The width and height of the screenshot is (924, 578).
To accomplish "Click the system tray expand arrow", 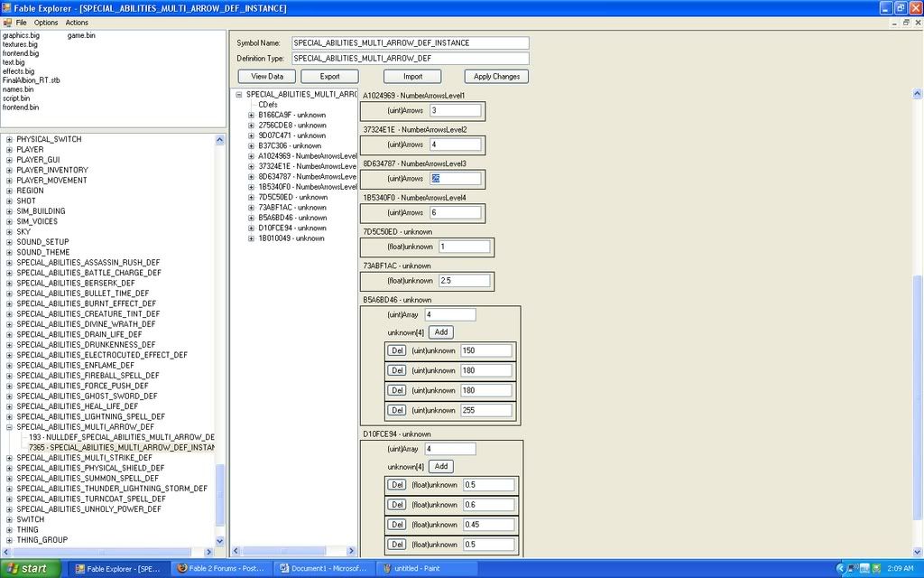I will pos(840,569).
